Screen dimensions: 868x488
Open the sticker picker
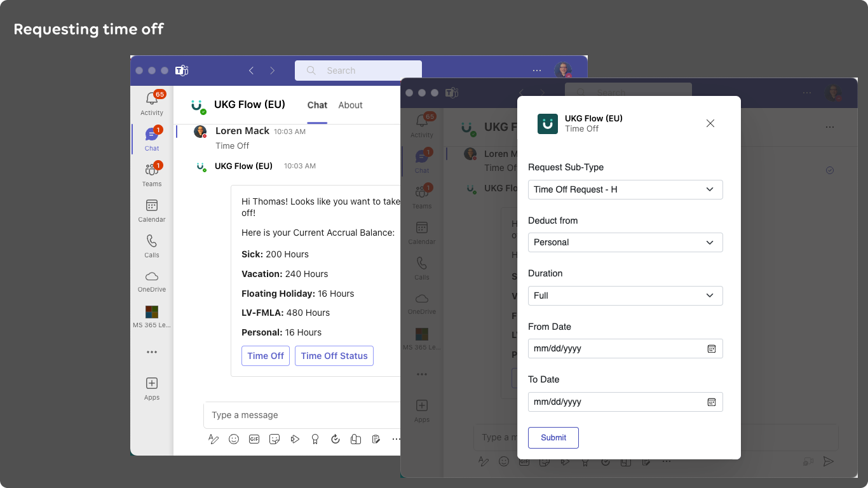tap(275, 439)
